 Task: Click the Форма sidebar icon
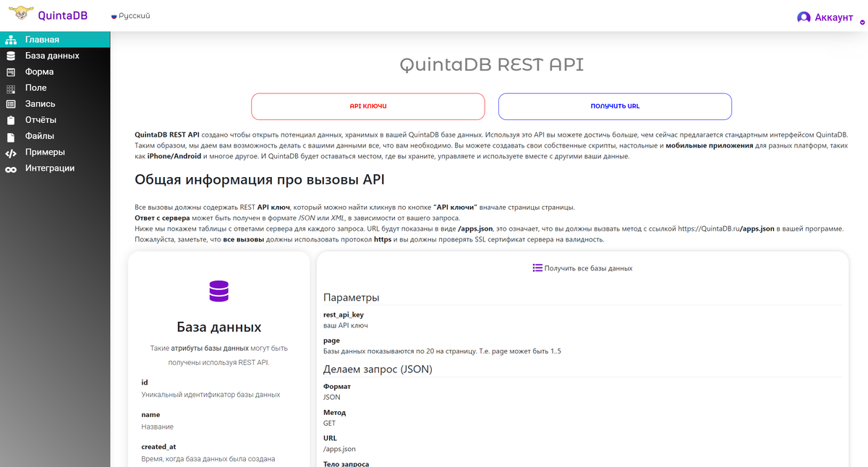[x=11, y=72]
